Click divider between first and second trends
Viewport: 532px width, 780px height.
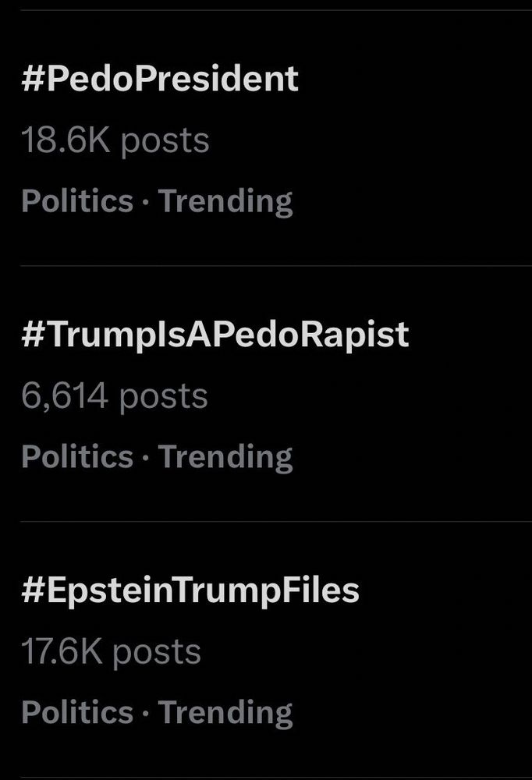coord(273,266)
